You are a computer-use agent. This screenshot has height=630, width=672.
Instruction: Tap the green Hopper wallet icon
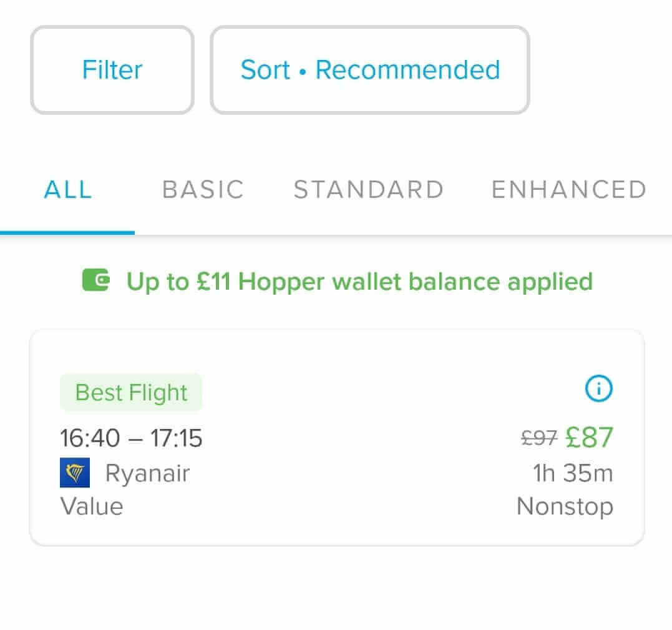coord(97,280)
